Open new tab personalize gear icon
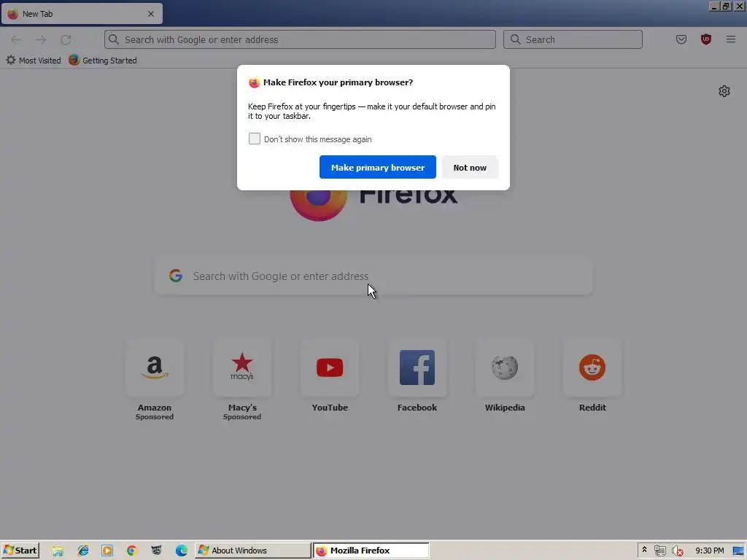This screenshot has height=560, width=747. 724,91
